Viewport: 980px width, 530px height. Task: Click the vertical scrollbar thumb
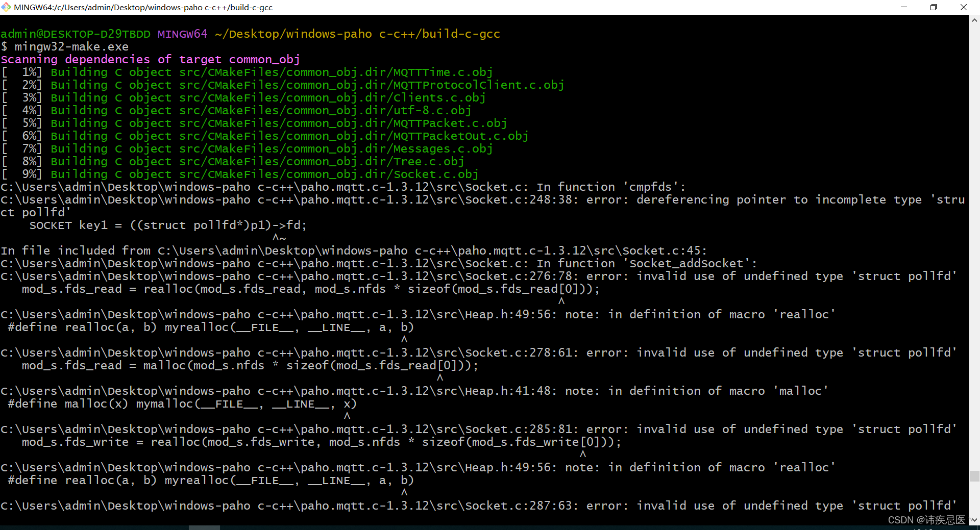[x=974, y=476]
